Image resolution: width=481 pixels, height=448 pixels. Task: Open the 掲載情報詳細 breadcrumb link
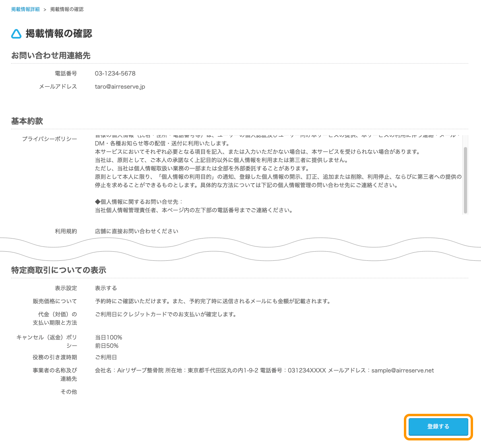[x=25, y=9]
